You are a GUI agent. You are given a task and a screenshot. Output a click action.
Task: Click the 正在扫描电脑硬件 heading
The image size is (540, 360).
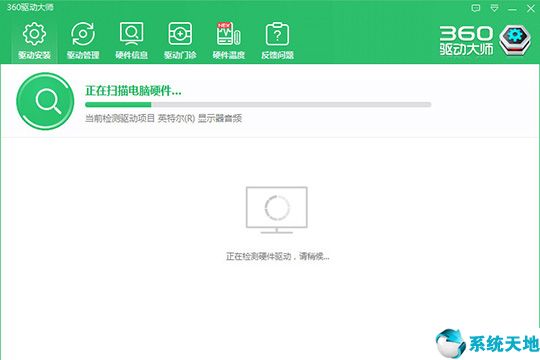click(133, 91)
